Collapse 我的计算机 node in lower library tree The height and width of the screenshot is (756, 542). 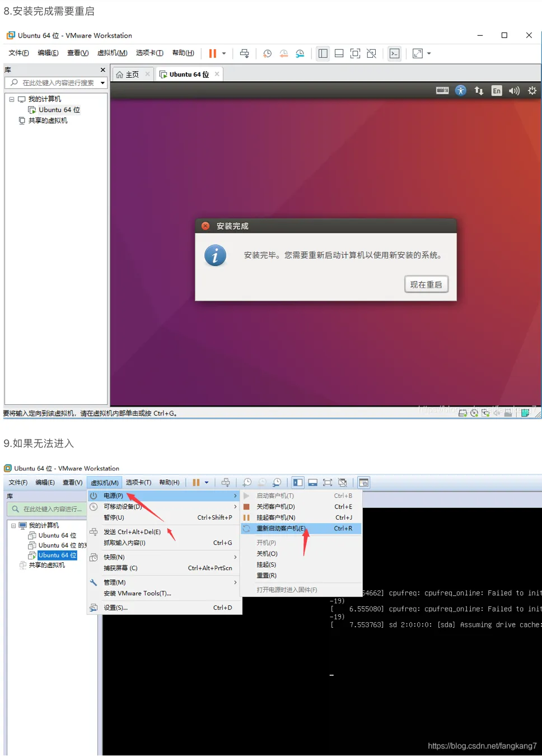(13, 526)
